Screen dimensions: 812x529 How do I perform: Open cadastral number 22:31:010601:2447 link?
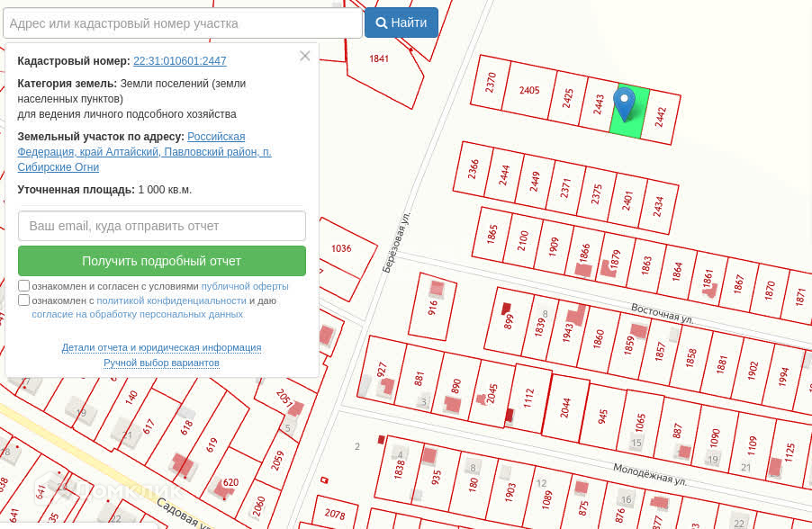click(180, 60)
